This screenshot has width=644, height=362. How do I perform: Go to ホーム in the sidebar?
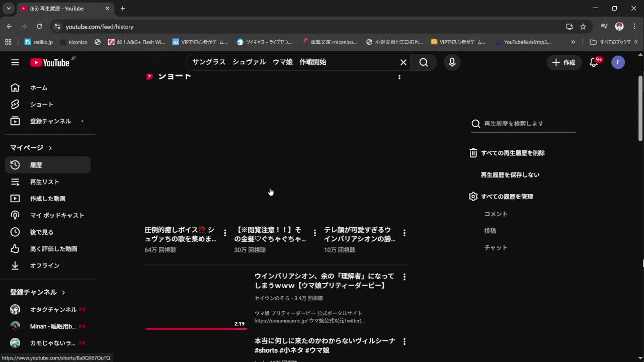coord(48,87)
